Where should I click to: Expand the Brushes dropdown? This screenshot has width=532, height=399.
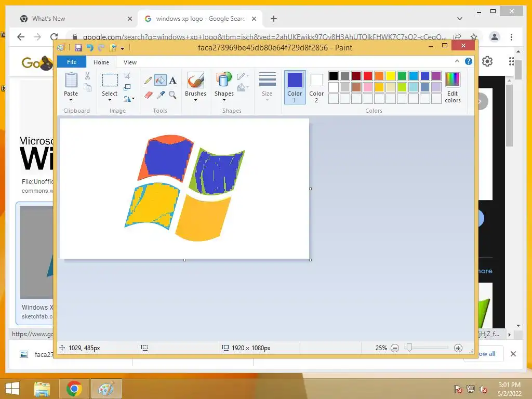pyautogui.click(x=195, y=100)
